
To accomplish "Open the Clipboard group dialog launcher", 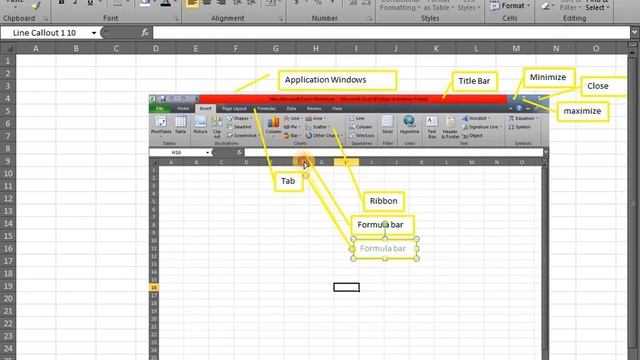I will [45, 19].
